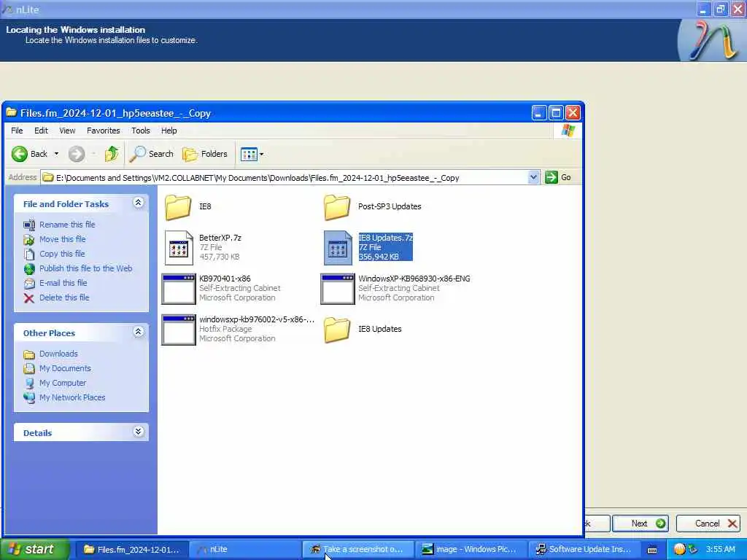Open the address bar dropdown
Image resolution: width=747 pixels, height=560 pixels.
[533, 177]
